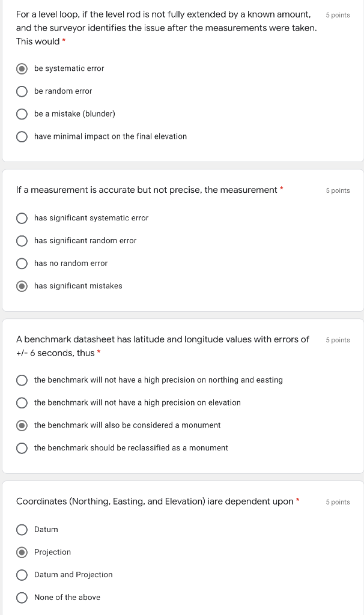Click the Coordinates question title text
The width and height of the screenshot is (364, 615).
154,501
